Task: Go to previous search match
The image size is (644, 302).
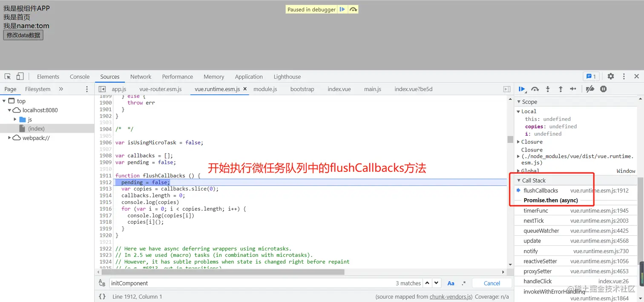Action: tap(427, 283)
